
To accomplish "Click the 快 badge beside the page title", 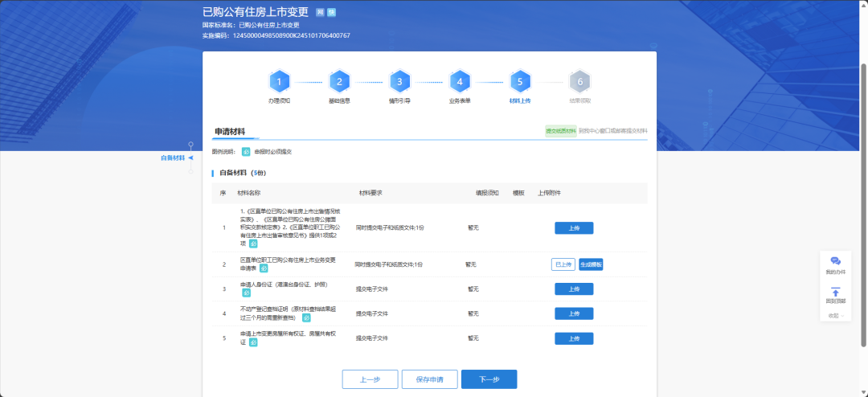I will click(x=332, y=13).
